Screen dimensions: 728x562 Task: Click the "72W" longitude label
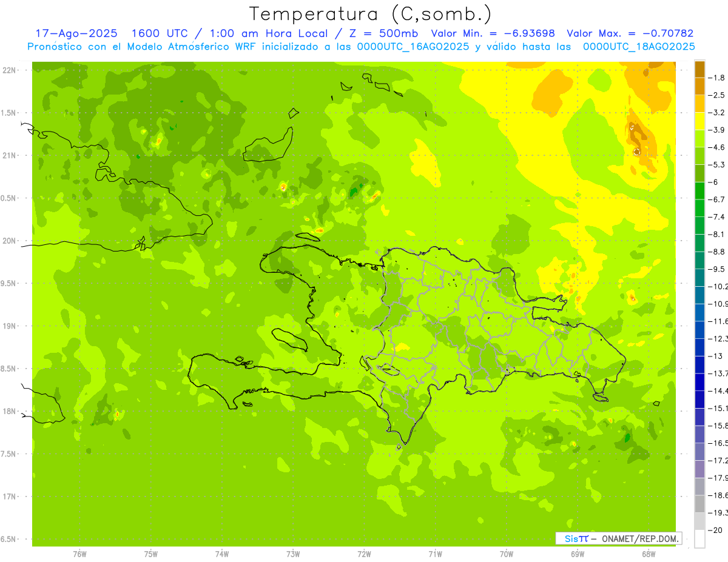(364, 555)
